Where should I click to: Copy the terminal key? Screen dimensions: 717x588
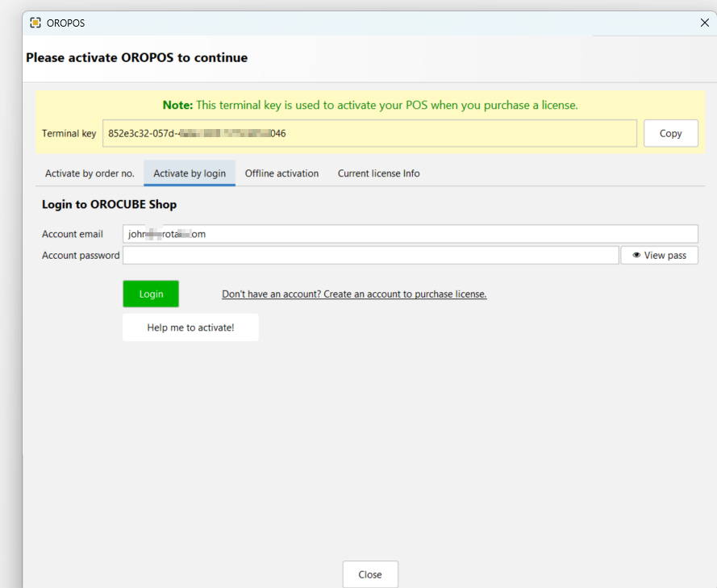pos(670,133)
